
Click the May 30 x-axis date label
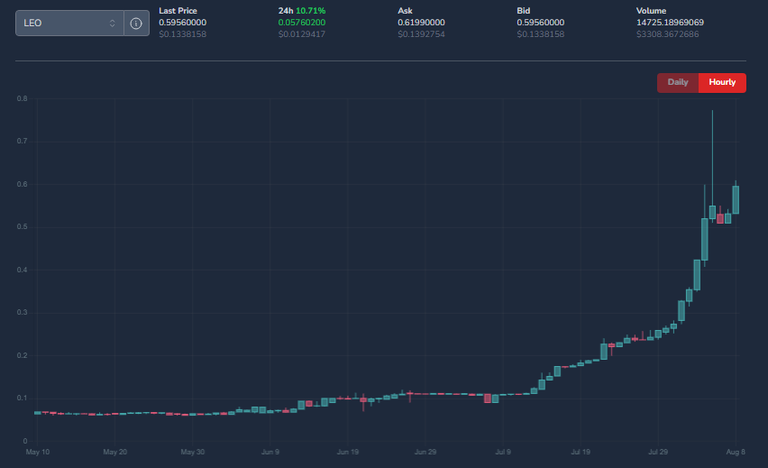192,452
